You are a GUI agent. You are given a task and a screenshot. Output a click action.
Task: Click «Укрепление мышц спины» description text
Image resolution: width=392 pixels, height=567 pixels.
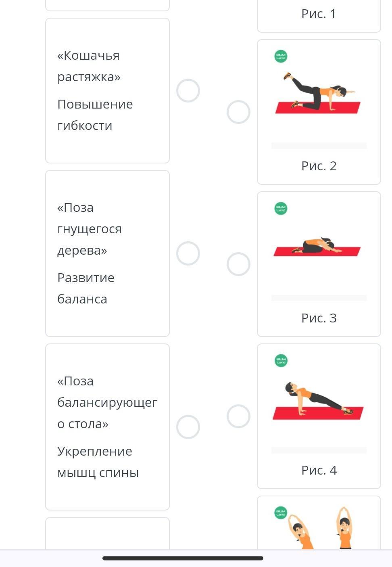(x=98, y=462)
